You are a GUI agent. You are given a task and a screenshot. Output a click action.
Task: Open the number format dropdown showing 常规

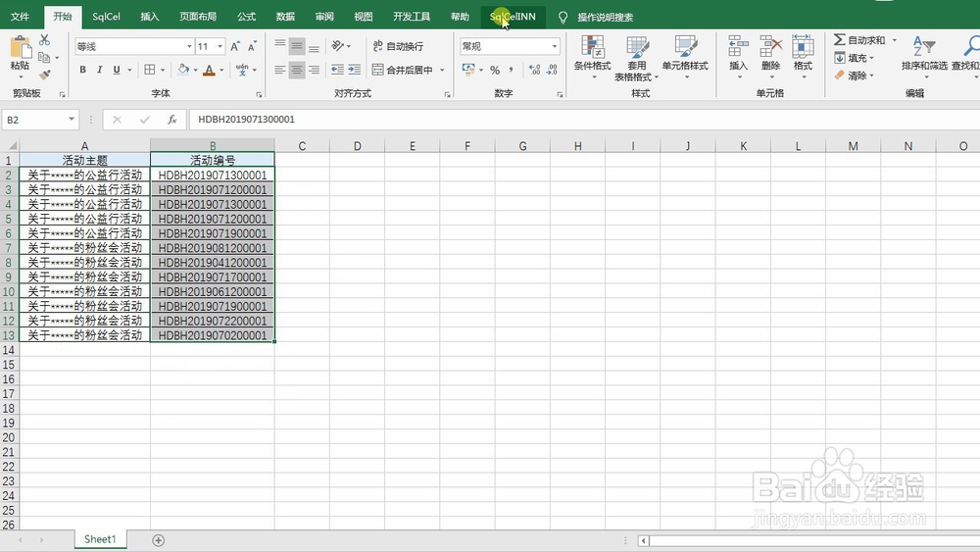[555, 46]
